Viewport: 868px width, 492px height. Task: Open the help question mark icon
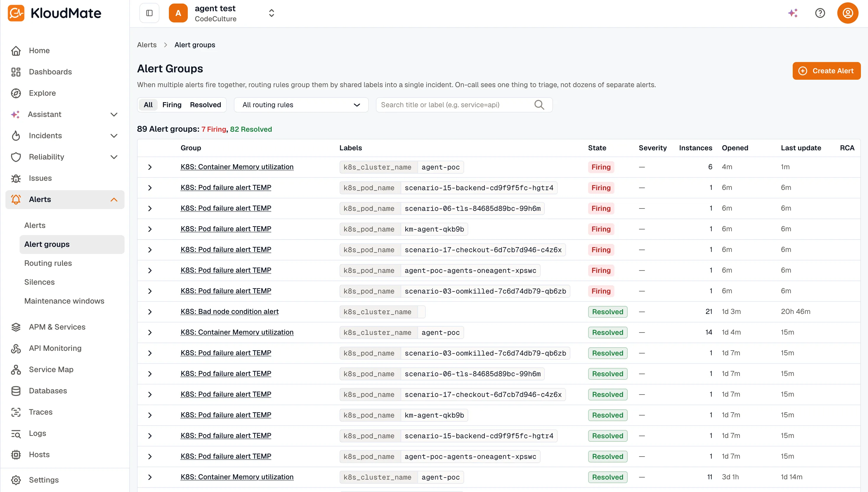tap(820, 13)
